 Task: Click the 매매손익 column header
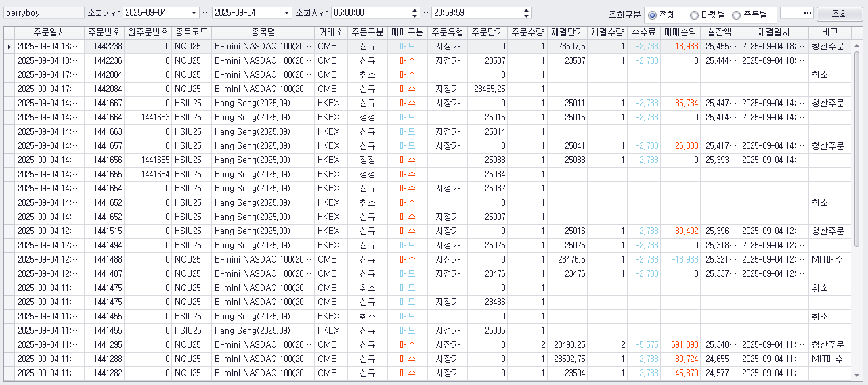click(680, 32)
